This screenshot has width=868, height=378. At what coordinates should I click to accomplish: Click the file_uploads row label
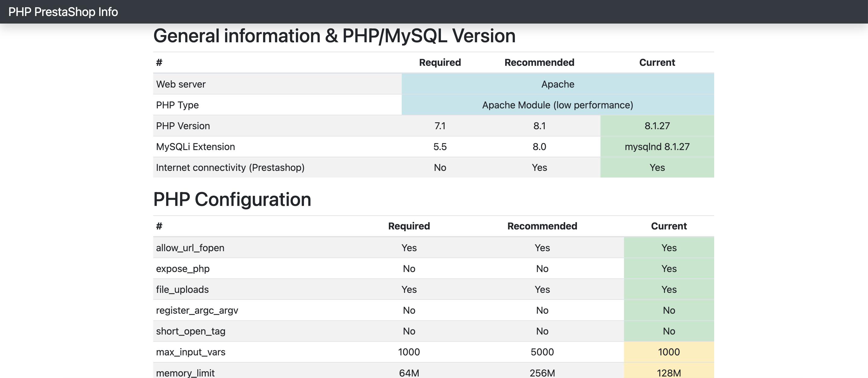(182, 289)
